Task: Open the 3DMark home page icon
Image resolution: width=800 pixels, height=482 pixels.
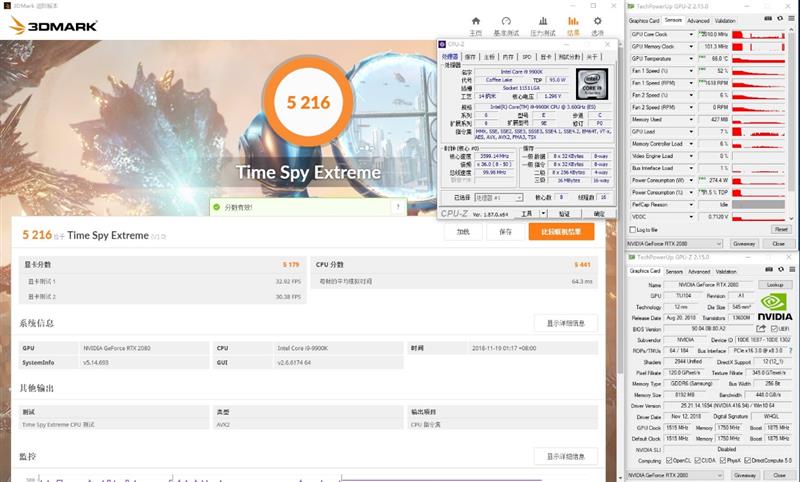Action: 476,21
